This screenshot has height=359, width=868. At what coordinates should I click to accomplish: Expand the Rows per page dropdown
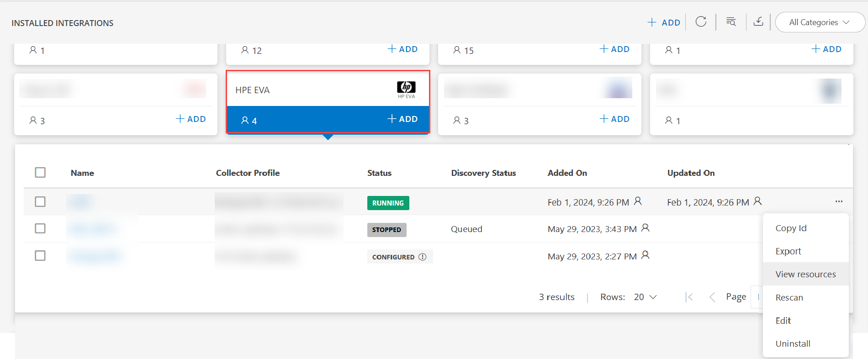645,297
